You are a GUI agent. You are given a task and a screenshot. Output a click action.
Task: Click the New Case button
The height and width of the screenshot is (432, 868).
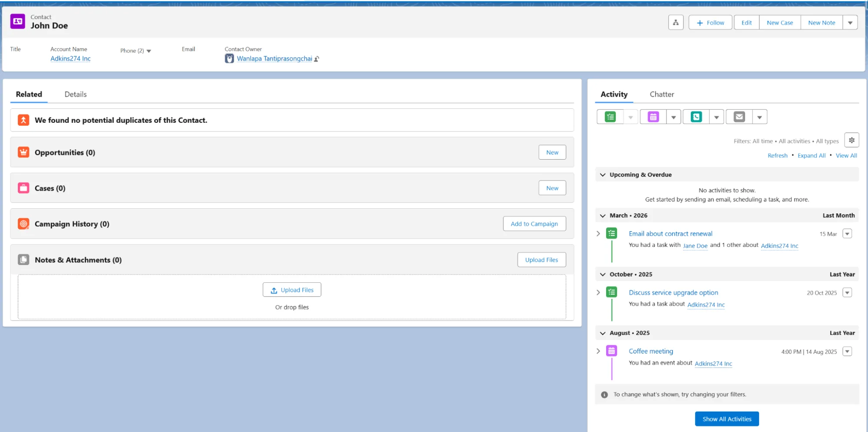click(780, 23)
